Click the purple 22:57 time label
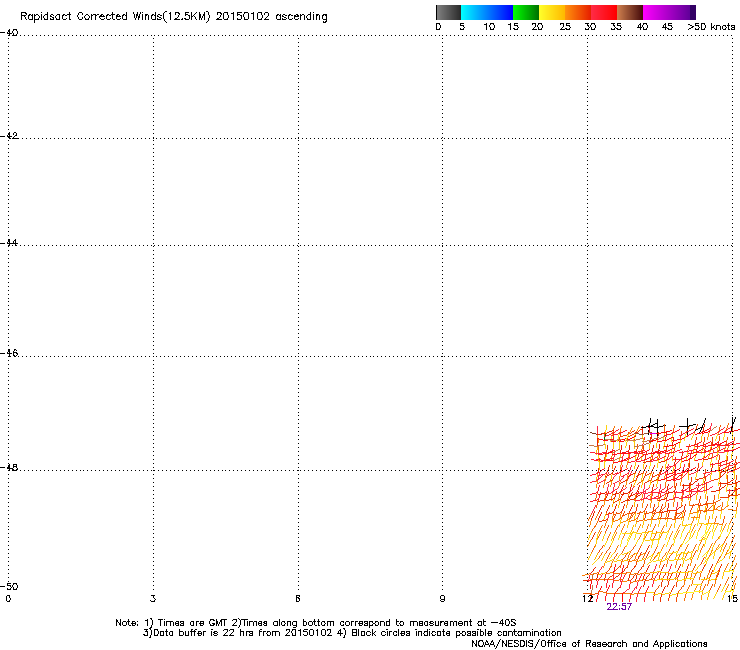740x650 pixels. click(619, 607)
